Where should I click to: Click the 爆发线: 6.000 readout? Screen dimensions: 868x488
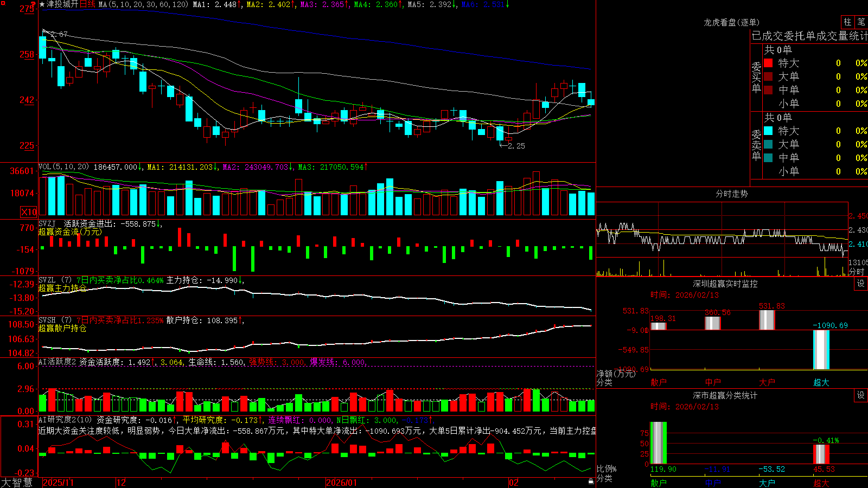coord(339,362)
